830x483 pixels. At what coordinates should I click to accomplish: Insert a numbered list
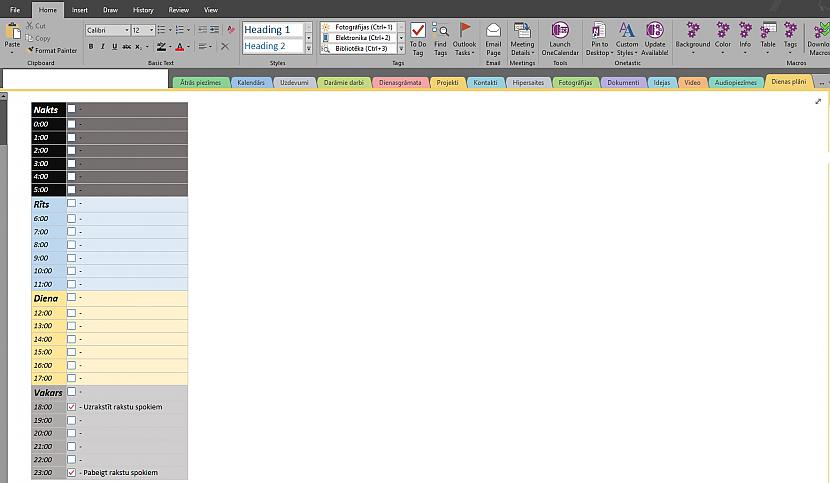(x=180, y=30)
